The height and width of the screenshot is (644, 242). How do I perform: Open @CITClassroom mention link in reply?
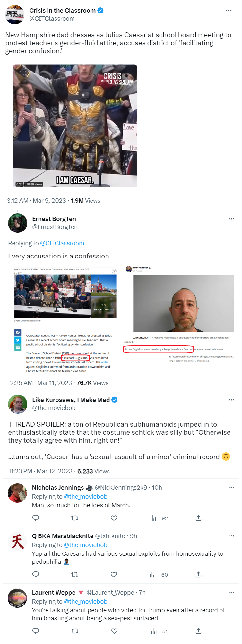(62, 243)
